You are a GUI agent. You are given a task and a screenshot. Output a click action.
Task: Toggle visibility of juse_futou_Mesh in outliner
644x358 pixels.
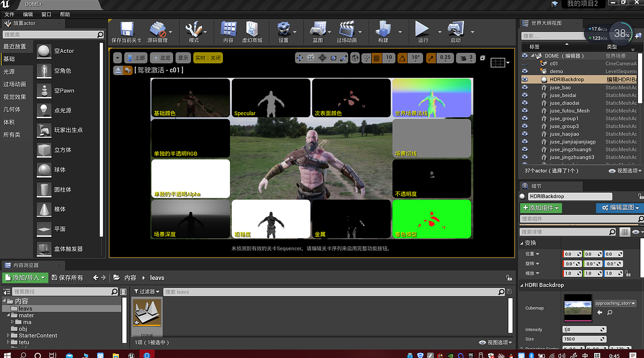525,111
